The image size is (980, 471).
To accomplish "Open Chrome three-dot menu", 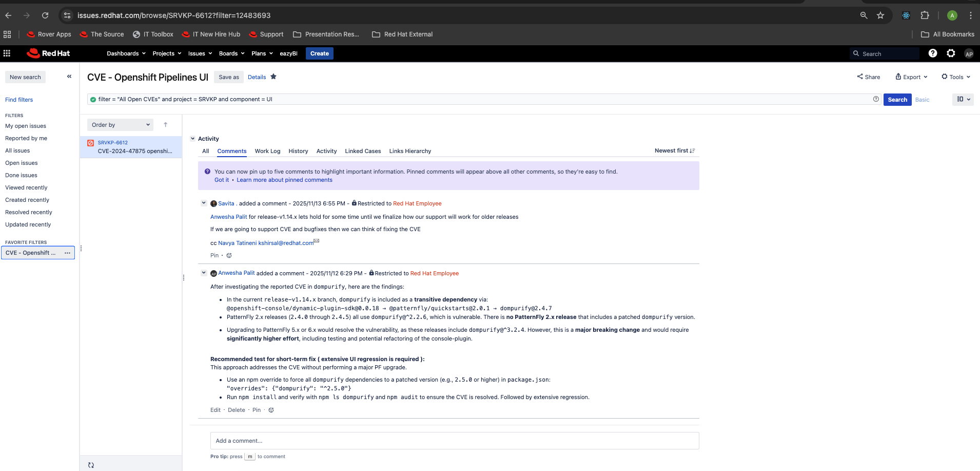I will click(971, 15).
